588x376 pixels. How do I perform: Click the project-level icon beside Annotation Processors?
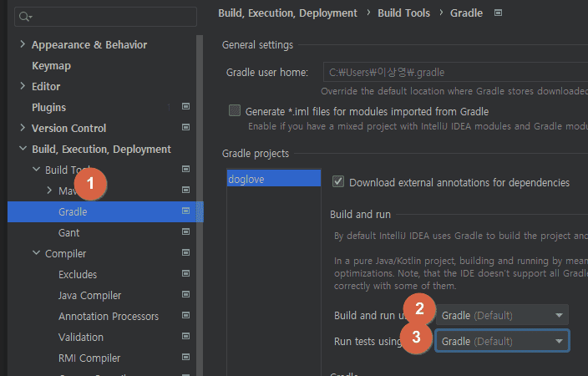[185, 316]
